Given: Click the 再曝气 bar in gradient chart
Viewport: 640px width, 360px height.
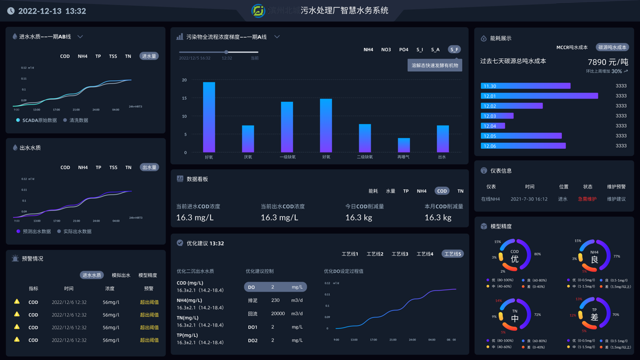Looking at the screenshot, I should 404,145.
